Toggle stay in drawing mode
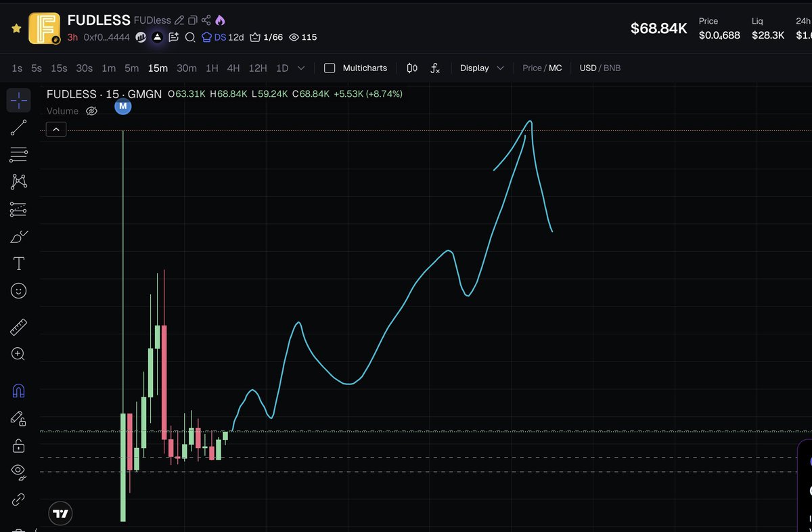The height and width of the screenshot is (532, 812). tap(18, 419)
